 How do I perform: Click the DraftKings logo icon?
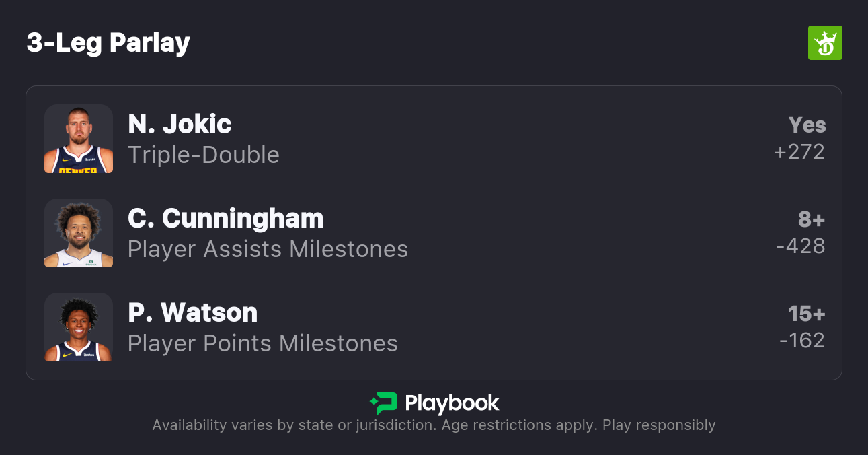824,43
